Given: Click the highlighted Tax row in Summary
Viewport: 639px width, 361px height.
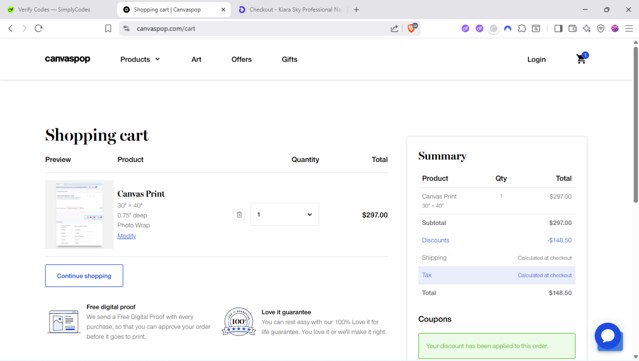Looking at the screenshot, I should pos(497,275).
